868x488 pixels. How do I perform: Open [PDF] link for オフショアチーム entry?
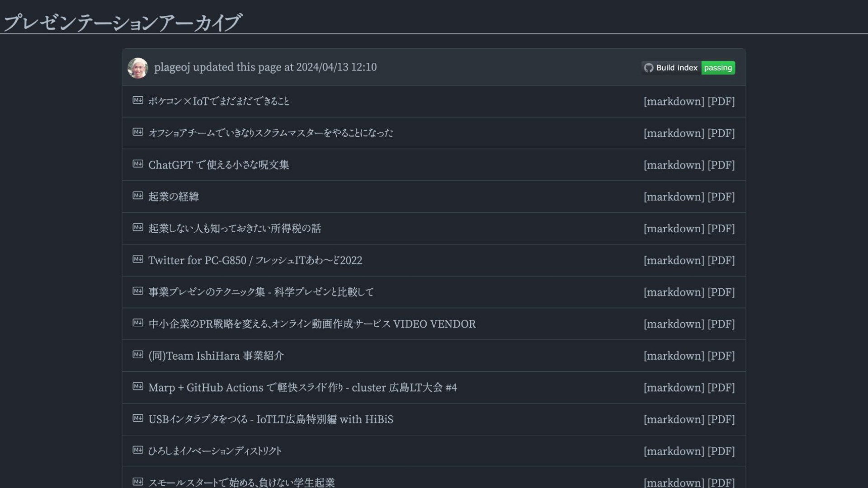tap(721, 133)
